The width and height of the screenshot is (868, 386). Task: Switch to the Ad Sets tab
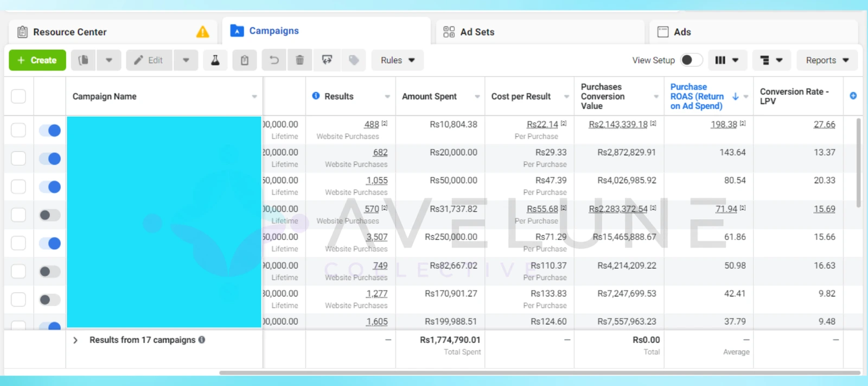tap(540, 32)
